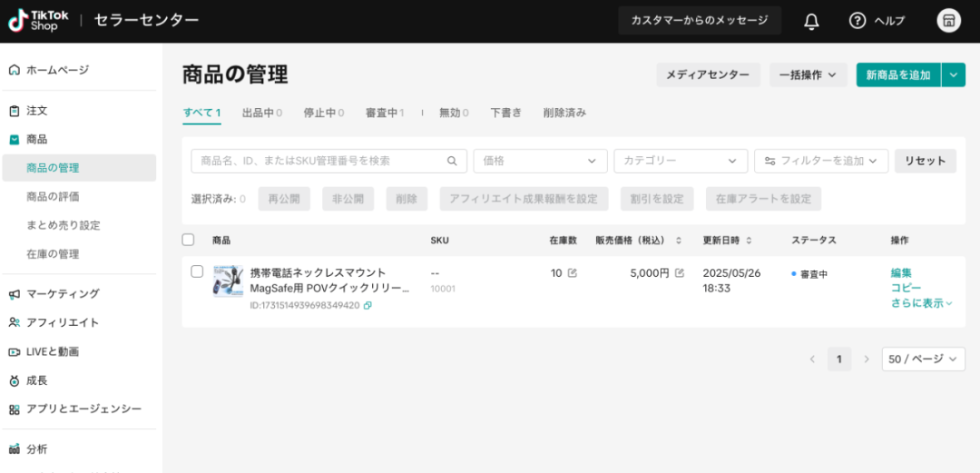
Task: Switch to the 停止中 tab
Action: click(324, 113)
